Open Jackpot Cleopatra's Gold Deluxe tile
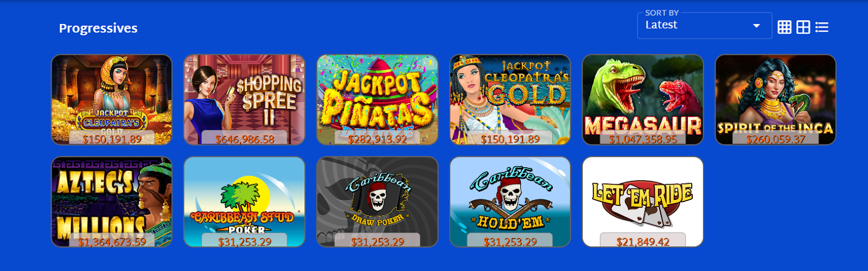Image resolution: width=868 pixels, height=271 pixels. tap(112, 99)
